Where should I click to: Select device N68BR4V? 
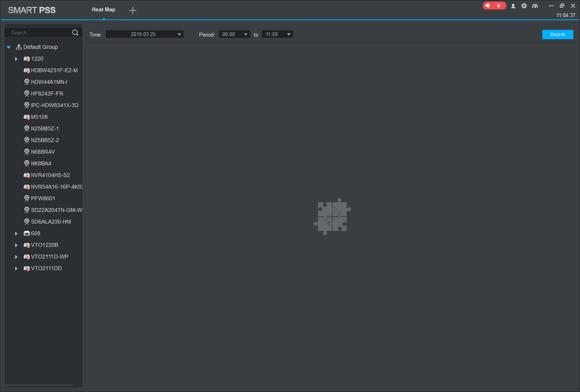[43, 152]
